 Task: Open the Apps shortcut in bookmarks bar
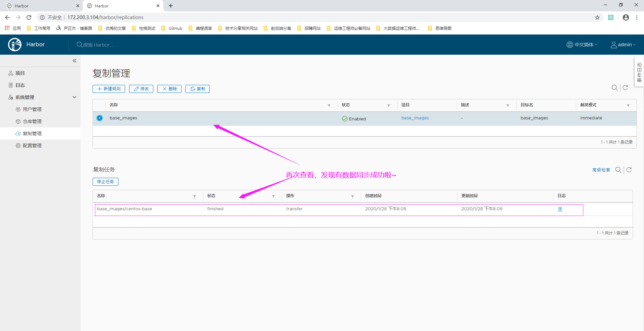tap(13, 28)
